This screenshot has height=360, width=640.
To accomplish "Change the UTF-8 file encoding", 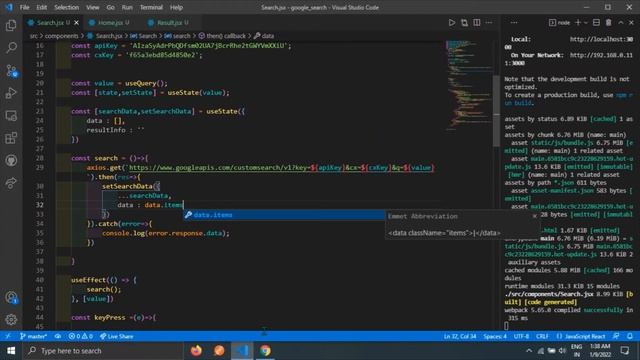I will [x=521, y=336].
